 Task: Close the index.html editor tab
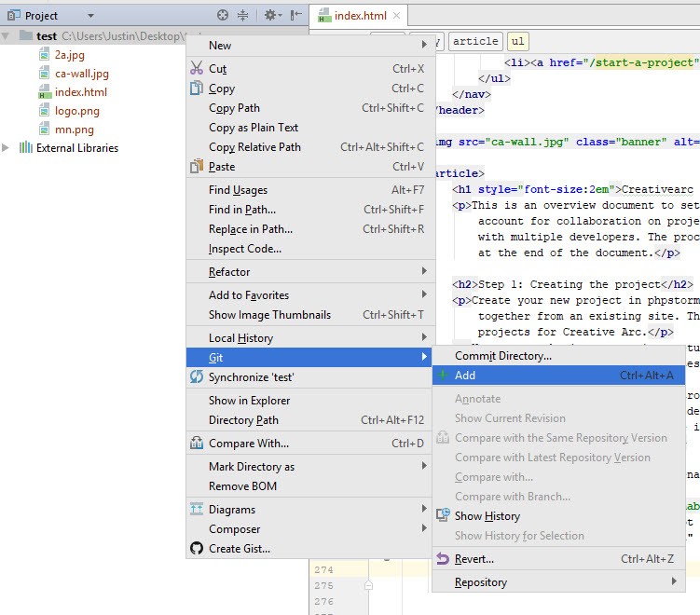point(397,16)
